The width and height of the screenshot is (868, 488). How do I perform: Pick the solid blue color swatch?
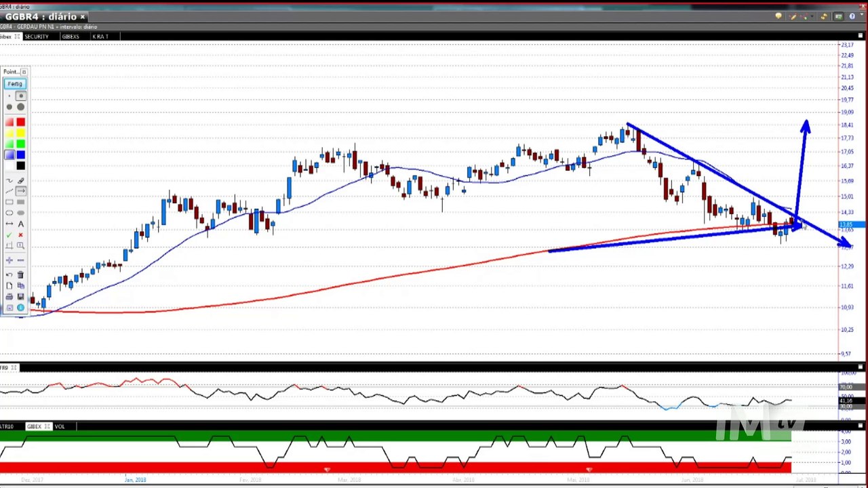[x=20, y=155]
